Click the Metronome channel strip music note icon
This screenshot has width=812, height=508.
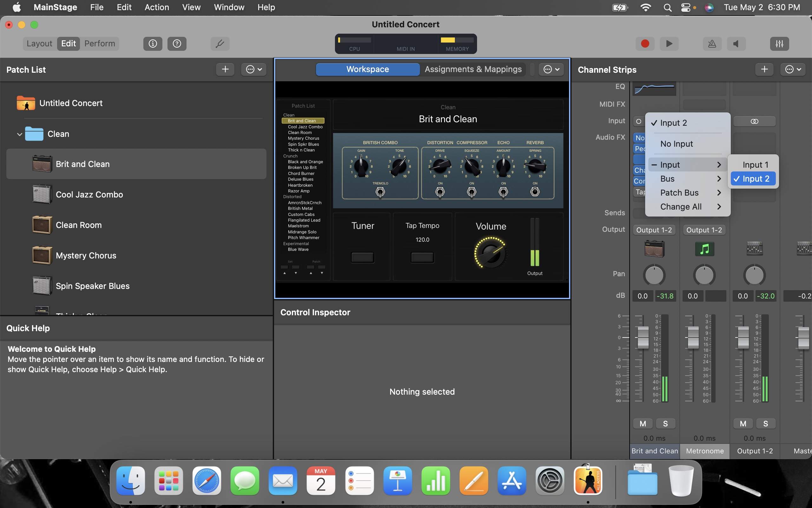coord(704,249)
